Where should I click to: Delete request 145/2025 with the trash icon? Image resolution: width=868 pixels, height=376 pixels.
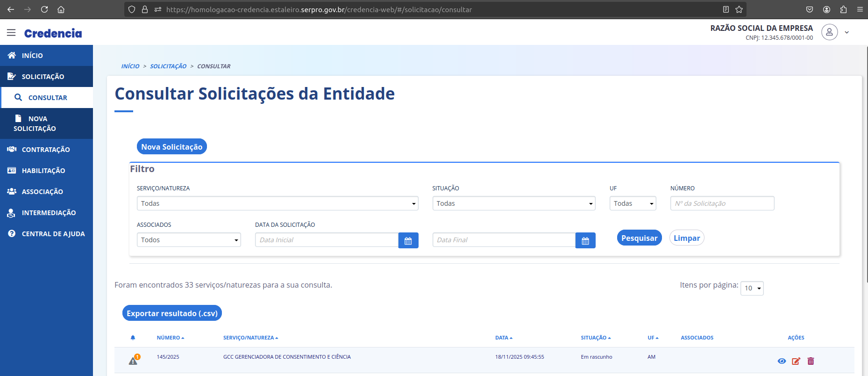(811, 361)
